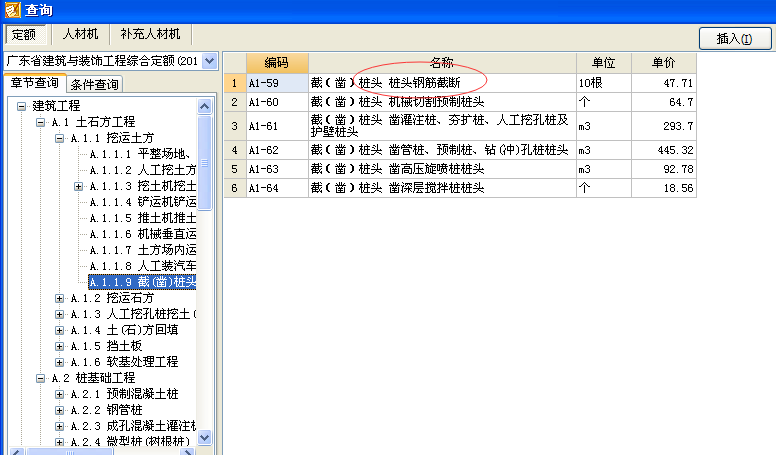Screen dimensions: 776x455
Task: Select A.1.1.8 人工装汽车 tree item
Action: 143,266
